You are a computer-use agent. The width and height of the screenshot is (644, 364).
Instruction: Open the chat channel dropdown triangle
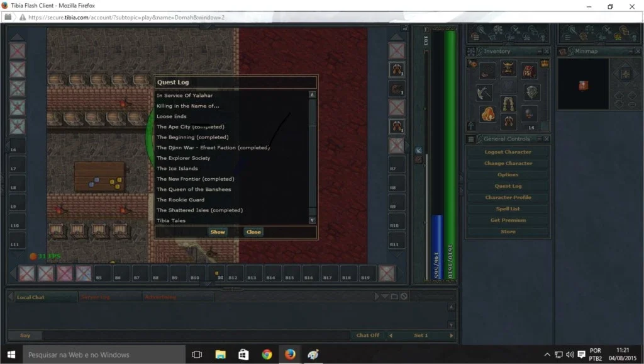[385, 296]
